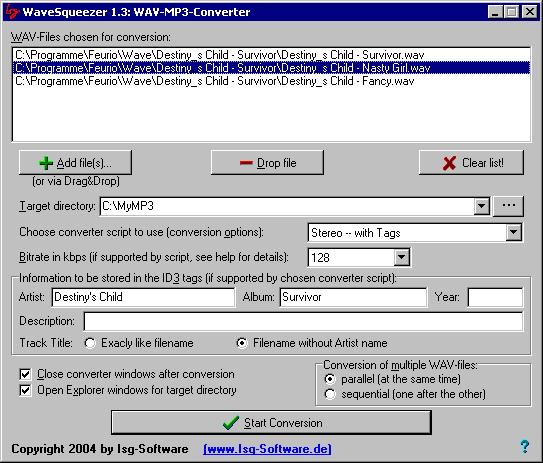This screenshot has width=543, height=463.
Task: Click Add file(s)... button with green plus
Action: click(75, 163)
